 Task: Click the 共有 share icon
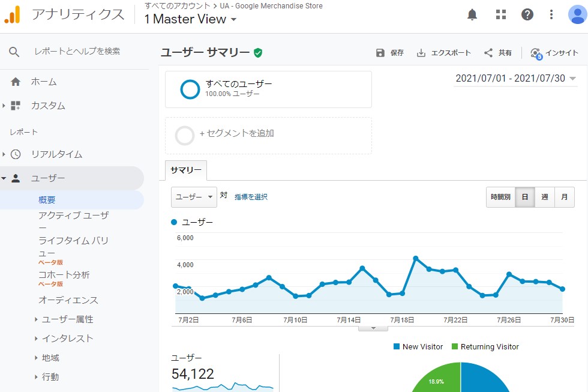tap(488, 53)
